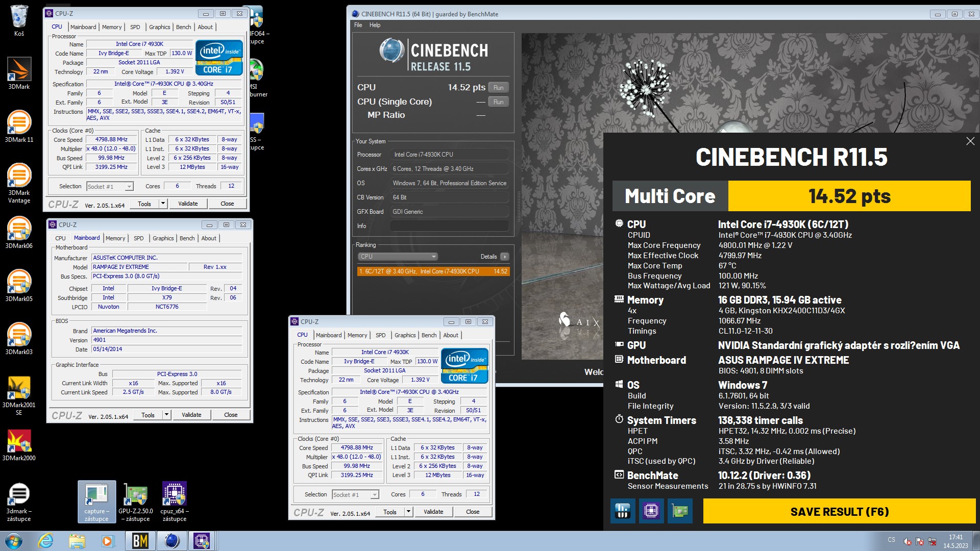
Task: Open the Koš recycle bin icon
Action: pos(19,20)
